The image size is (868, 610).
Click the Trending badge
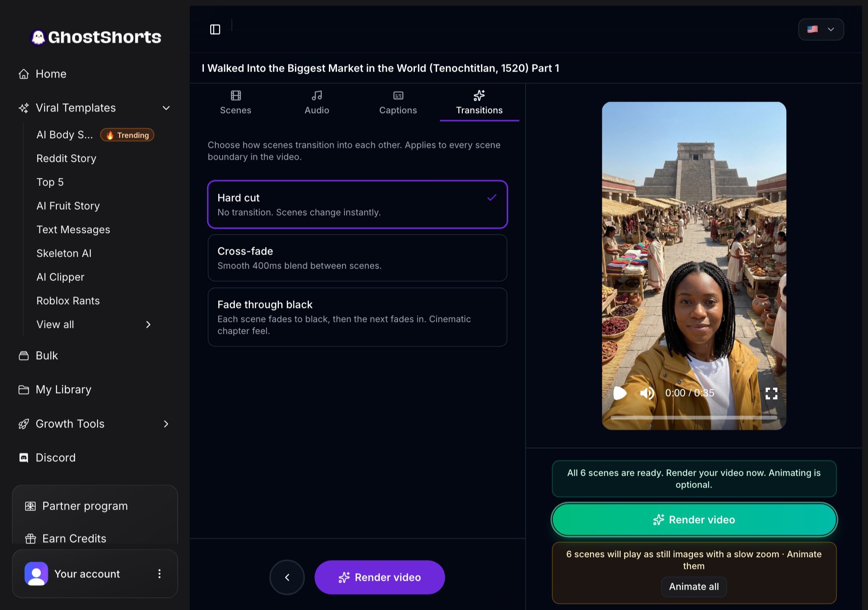click(127, 135)
